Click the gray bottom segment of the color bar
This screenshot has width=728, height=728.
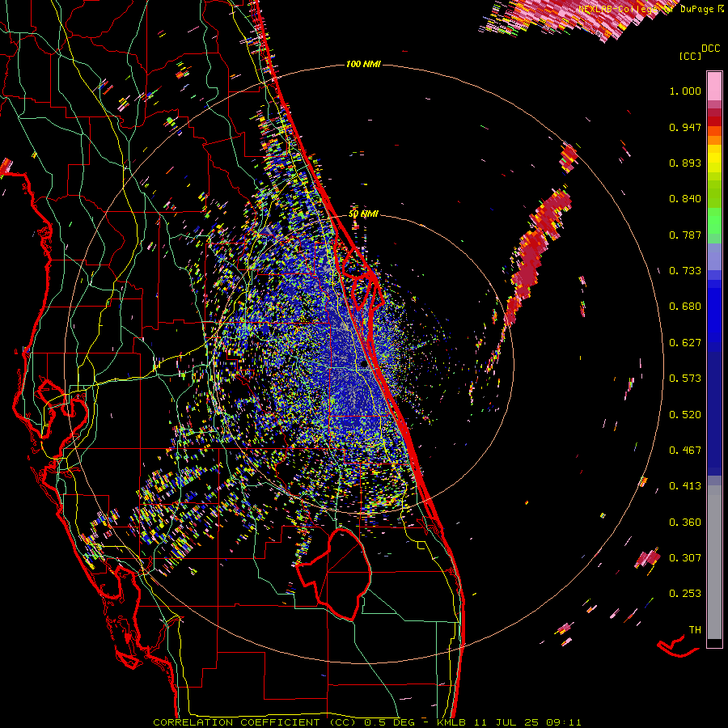(714, 562)
